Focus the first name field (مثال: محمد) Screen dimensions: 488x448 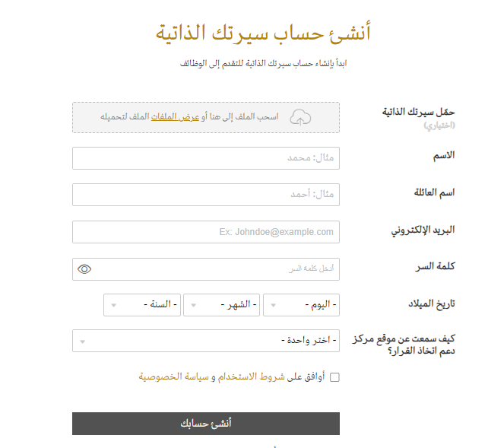(x=206, y=158)
